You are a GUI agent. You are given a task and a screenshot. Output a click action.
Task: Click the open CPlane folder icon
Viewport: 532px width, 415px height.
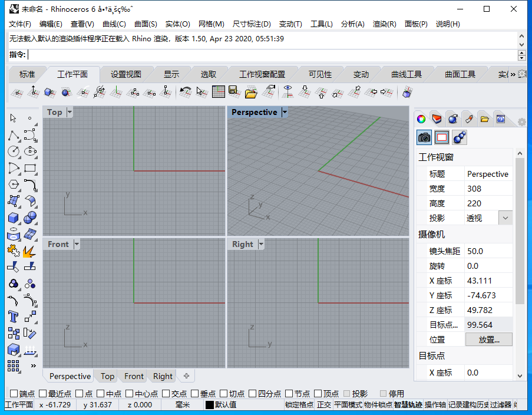click(x=251, y=92)
